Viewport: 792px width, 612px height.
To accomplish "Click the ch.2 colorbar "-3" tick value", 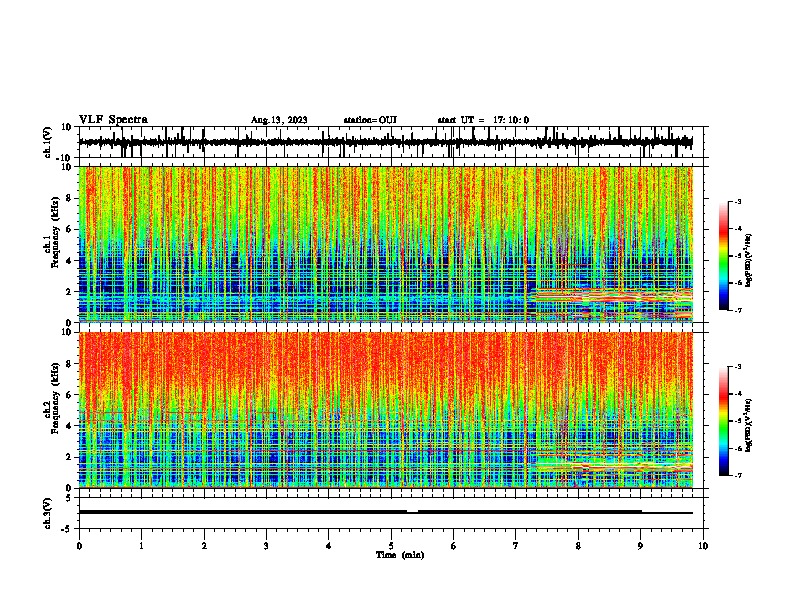I will (737, 367).
